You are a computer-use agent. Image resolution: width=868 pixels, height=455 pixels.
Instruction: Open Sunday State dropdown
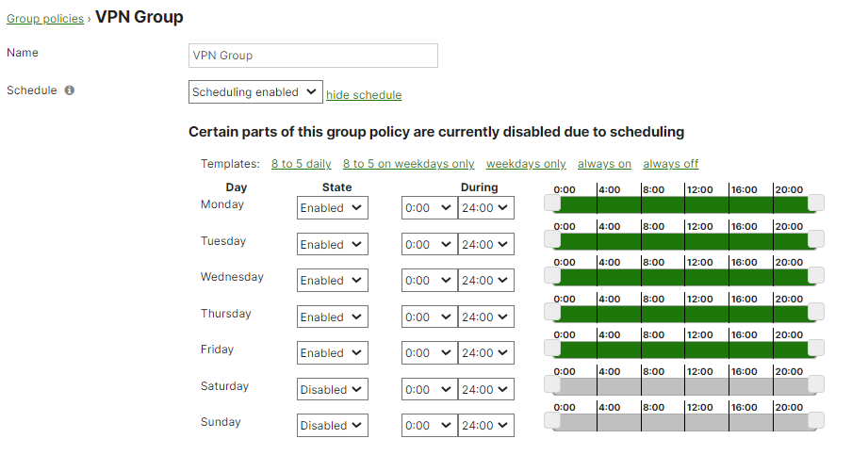click(332, 426)
